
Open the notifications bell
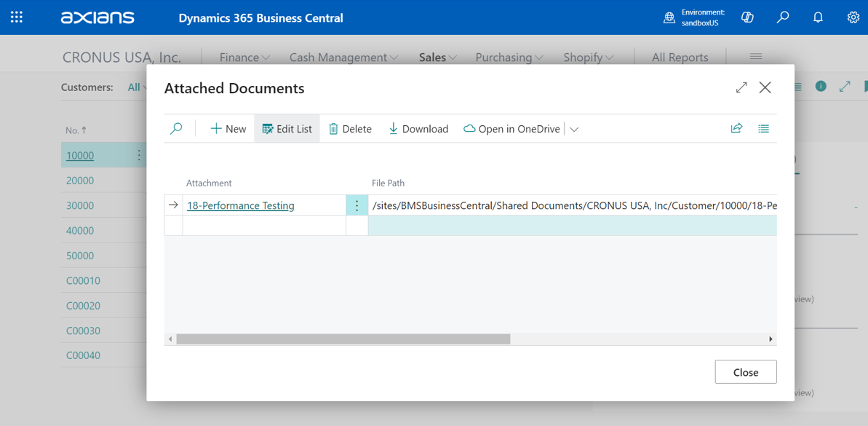[818, 17]
